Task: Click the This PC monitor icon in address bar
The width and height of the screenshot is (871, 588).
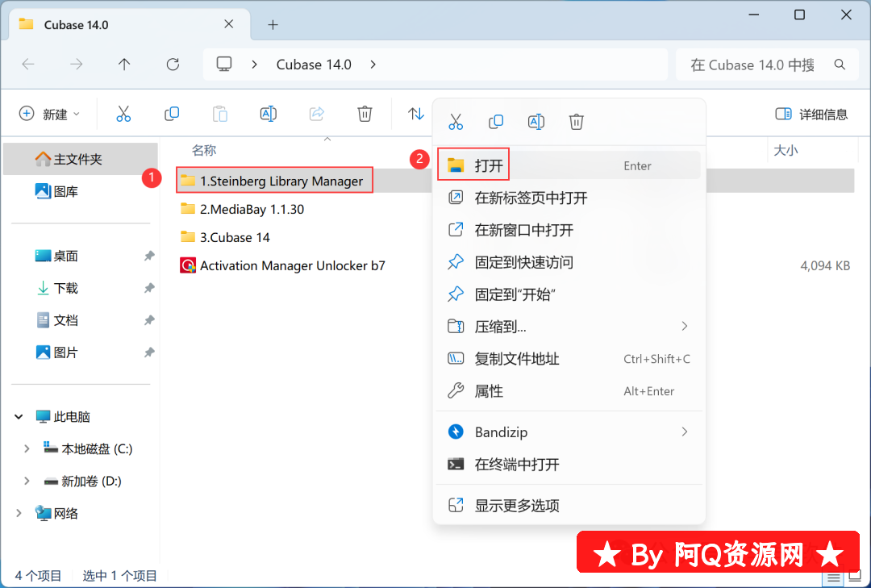Action: point(224,65)
